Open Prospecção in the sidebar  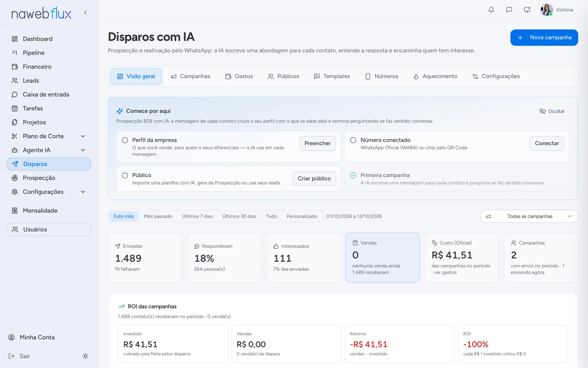(49, 178)
